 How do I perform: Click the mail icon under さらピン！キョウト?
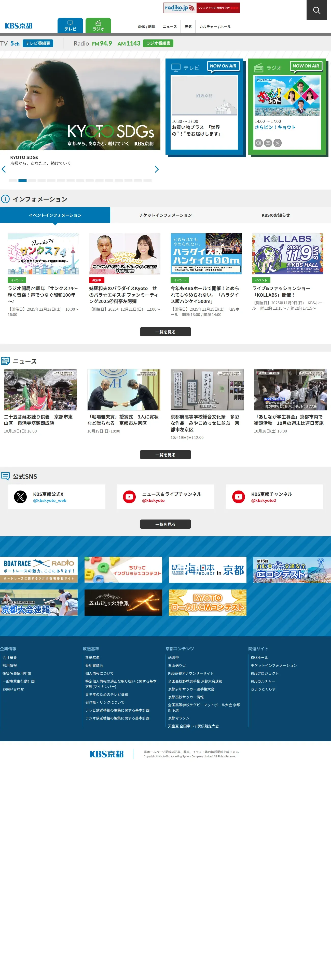coord(268,143)
